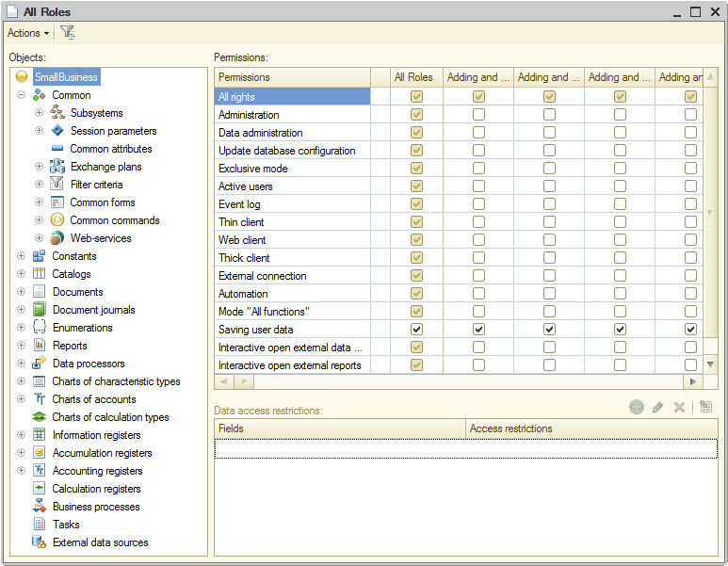The image size is (728, 566).
Task: Toggle Data administration in first Adding column
Action: 478,133
